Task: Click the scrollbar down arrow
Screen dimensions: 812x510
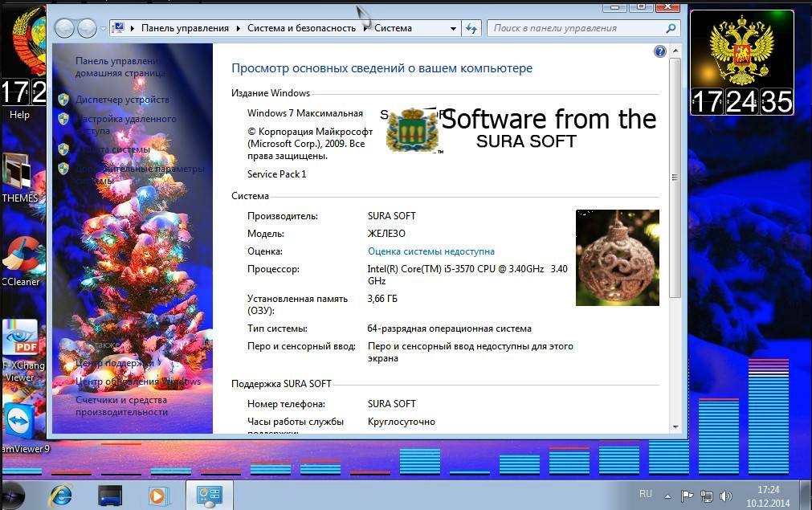Action: tap(675, 427)
